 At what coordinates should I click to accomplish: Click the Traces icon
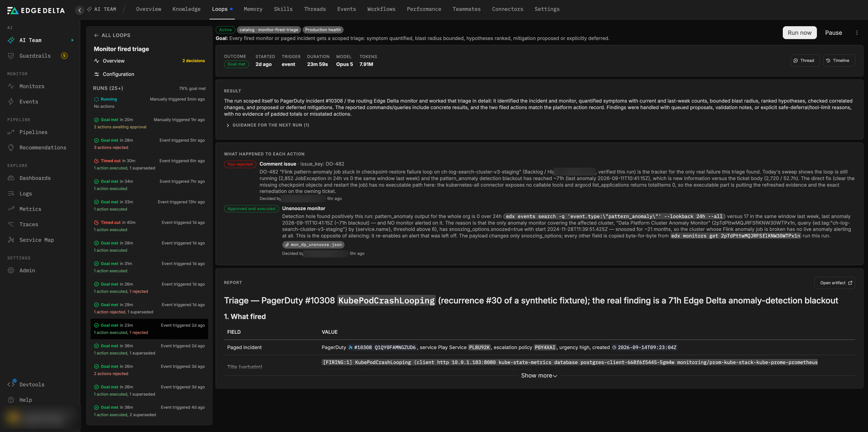coord(11,224)
